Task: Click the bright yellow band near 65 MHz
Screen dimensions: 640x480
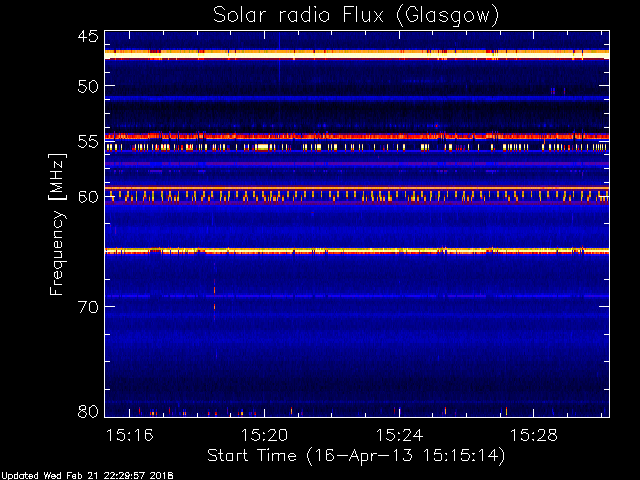Action: pos(357,251)
